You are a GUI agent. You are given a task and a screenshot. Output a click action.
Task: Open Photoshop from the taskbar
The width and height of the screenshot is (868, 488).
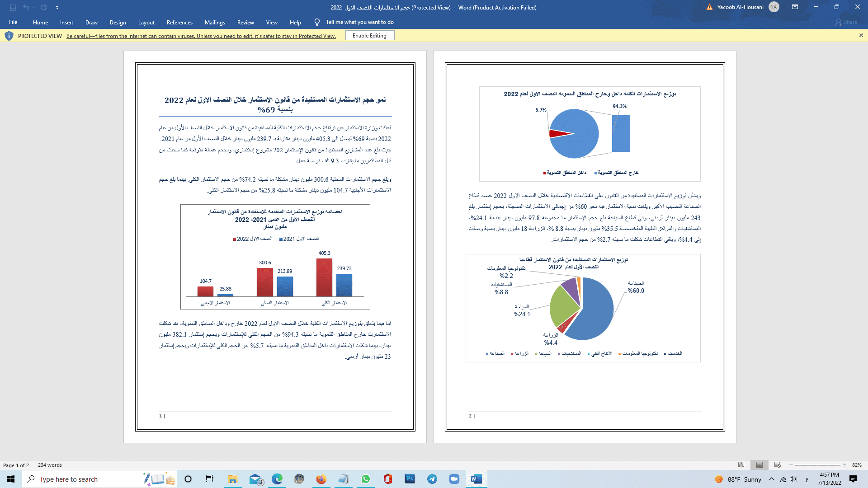410,479
